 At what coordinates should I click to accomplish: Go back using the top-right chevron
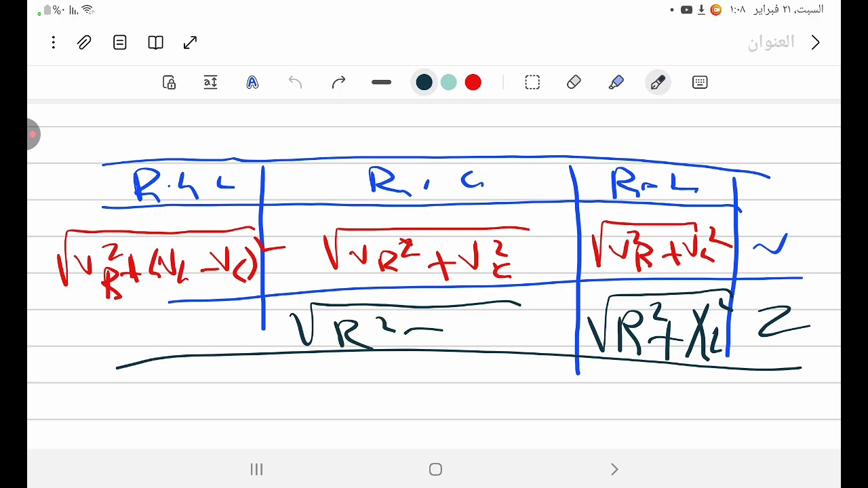pos(816,43)
